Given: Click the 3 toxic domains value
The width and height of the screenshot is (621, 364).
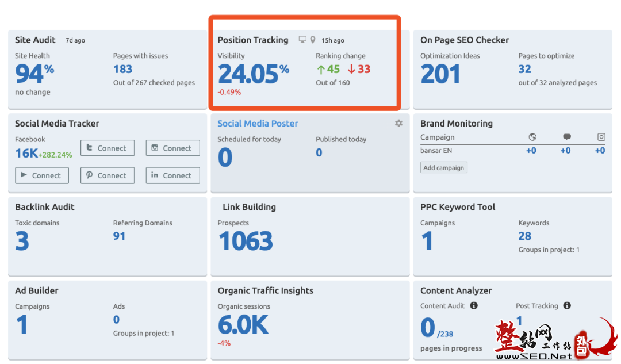Looking at the screenshot, I should tap(22, 241).
